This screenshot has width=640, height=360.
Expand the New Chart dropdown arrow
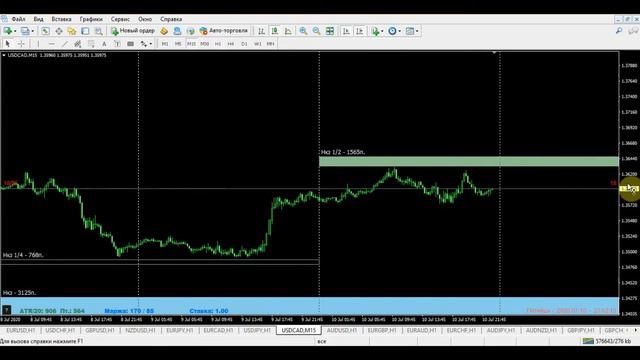(15, 31)
